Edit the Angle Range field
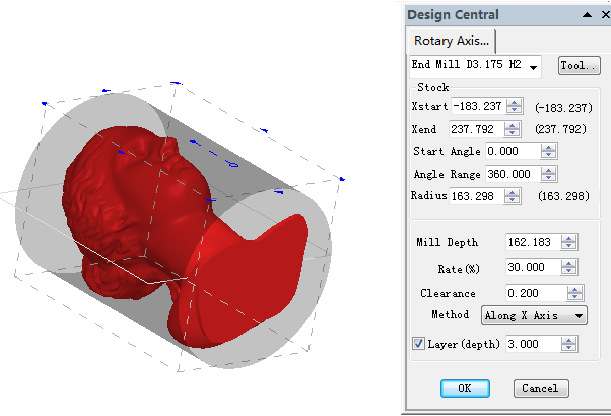611x416 pixels. (513, 174)
